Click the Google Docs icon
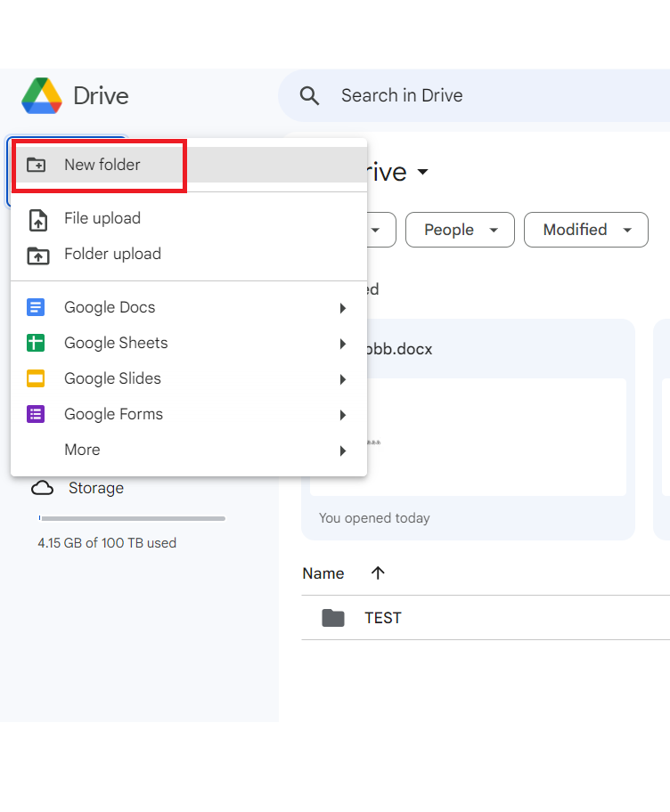670x812 pixels. pyautogui.click(x=36, y=307)
